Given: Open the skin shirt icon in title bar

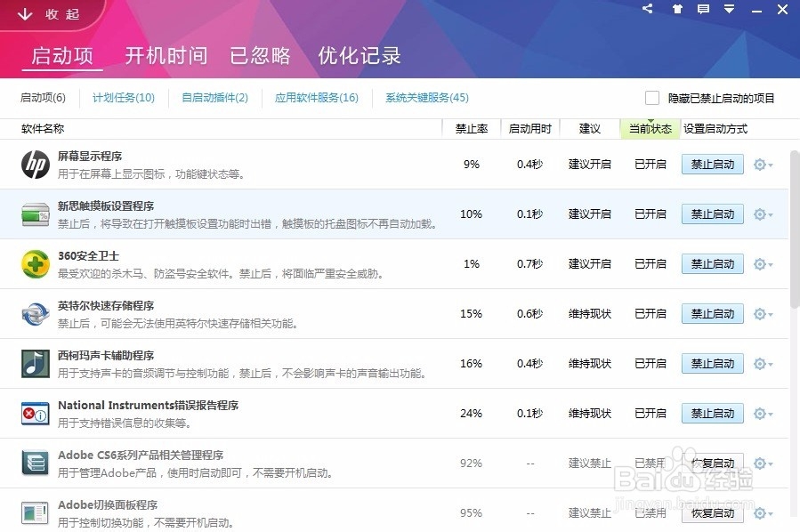Looking at the screenshot, I should 677,9.
